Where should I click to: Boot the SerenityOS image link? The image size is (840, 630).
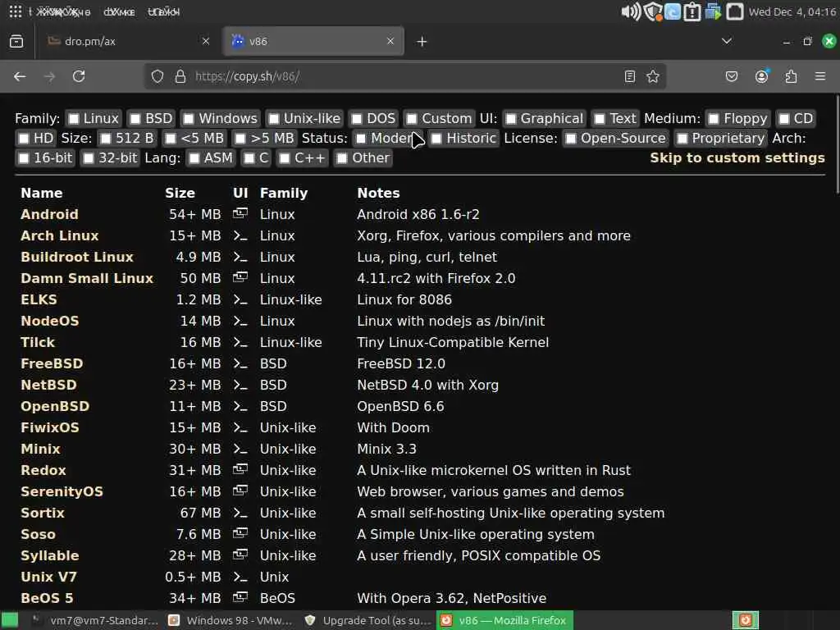[x=62, y=492]
